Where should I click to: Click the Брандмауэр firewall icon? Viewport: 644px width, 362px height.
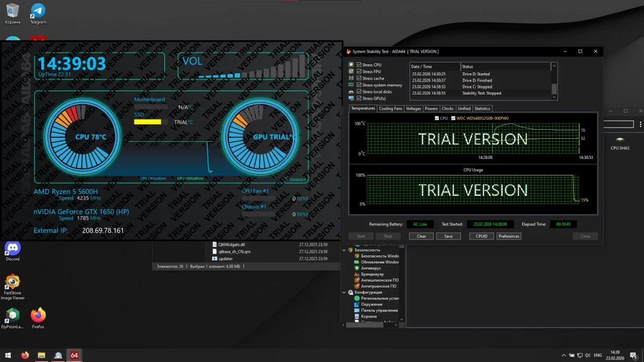(357, 274)
